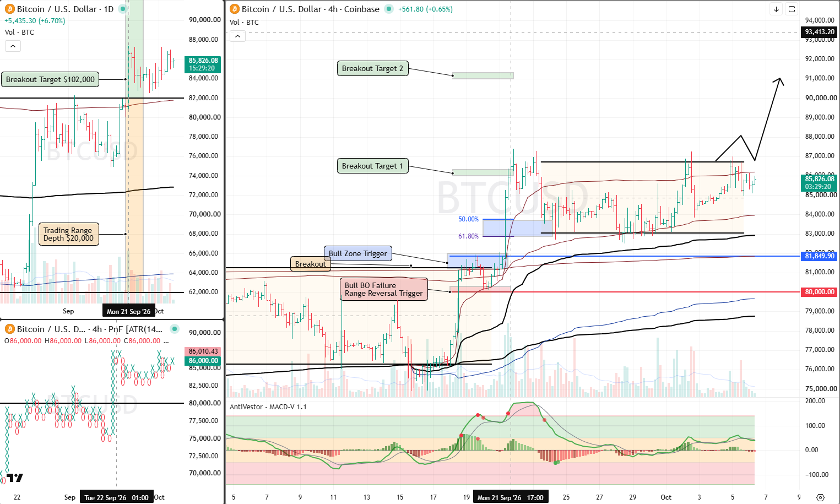Select the Breakout Target $102,000 label
This screenshot has width=840, height=504.
point(50,79)
